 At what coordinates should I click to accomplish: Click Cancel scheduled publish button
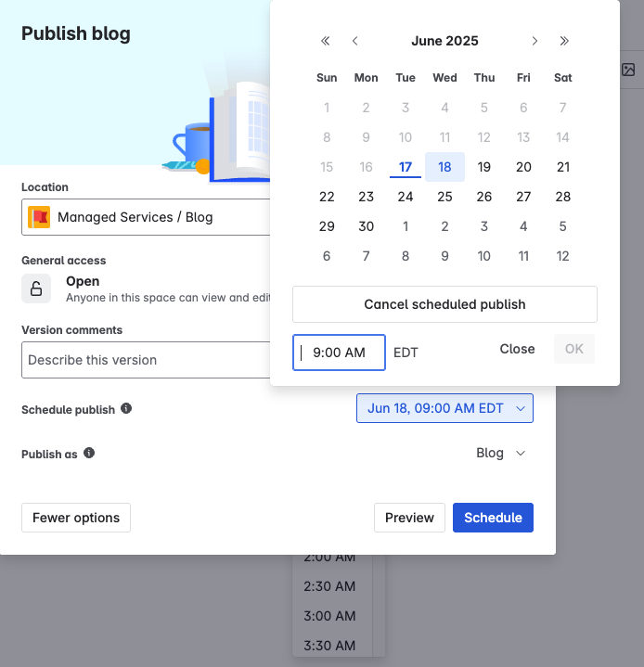click(444, 304)
